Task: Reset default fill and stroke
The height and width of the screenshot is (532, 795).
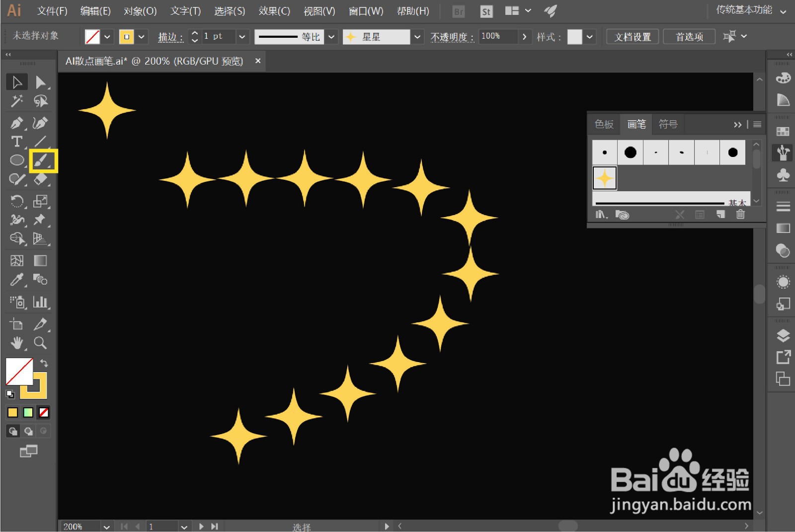Action: click(10, 394)
